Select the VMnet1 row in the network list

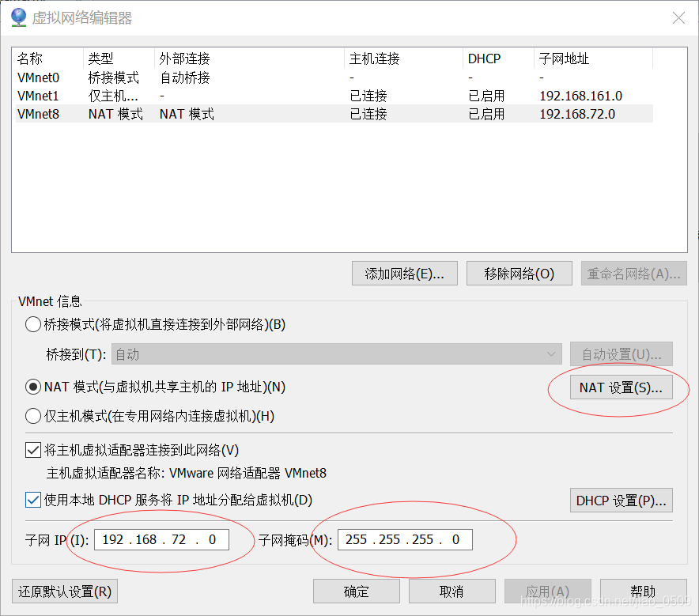pyautogui.click(x=334, y=96)
